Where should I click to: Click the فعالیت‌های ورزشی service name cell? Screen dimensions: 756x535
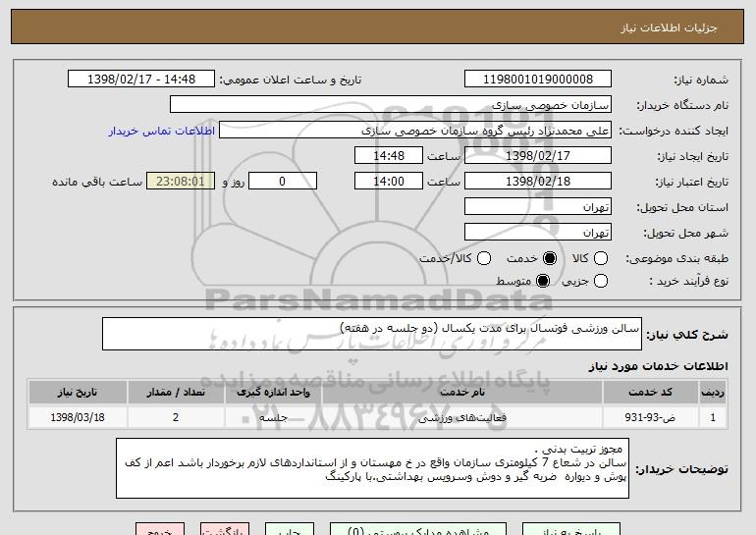click(x=461, y=417)
